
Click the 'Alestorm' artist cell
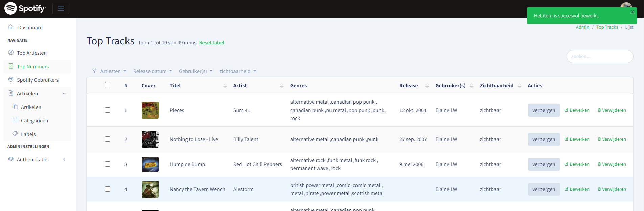(243, 189)
